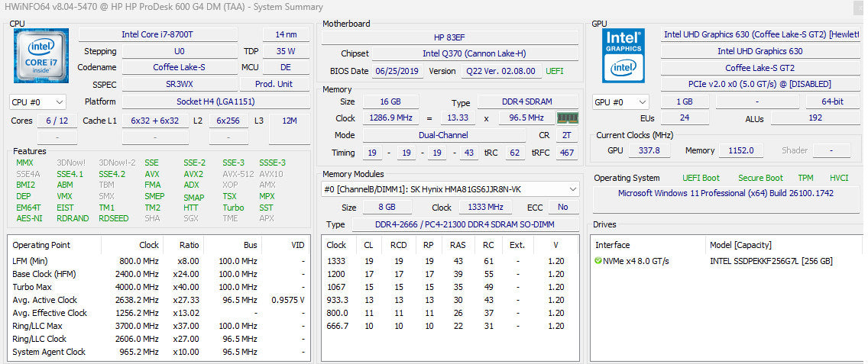Click the 64-bit bus width field
This screenshot has height=364, width=868.
coord(833,101)
